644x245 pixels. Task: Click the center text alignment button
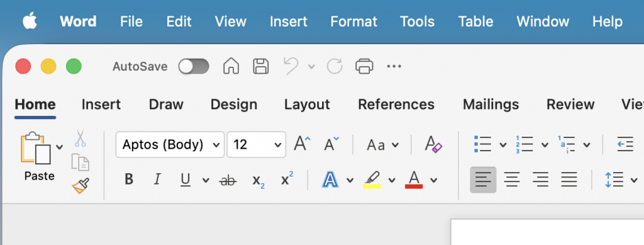pyautogui.click(x=512, y=179)
